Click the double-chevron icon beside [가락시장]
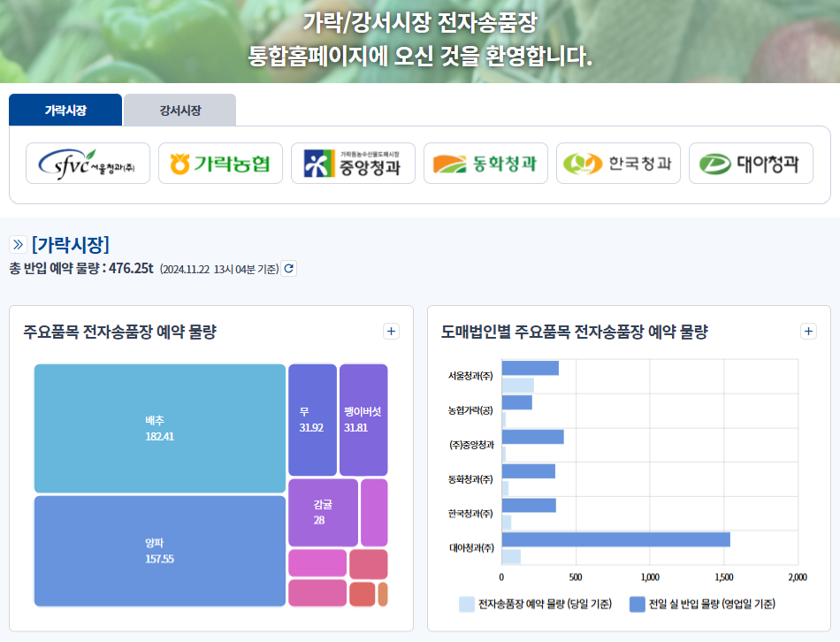 point(18,245)
